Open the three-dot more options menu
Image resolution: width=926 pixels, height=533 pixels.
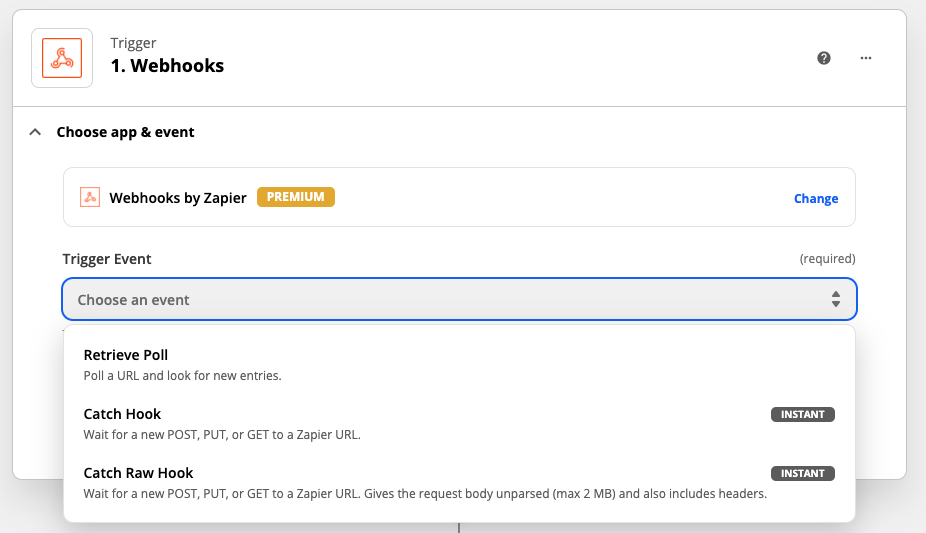(866, 58)
